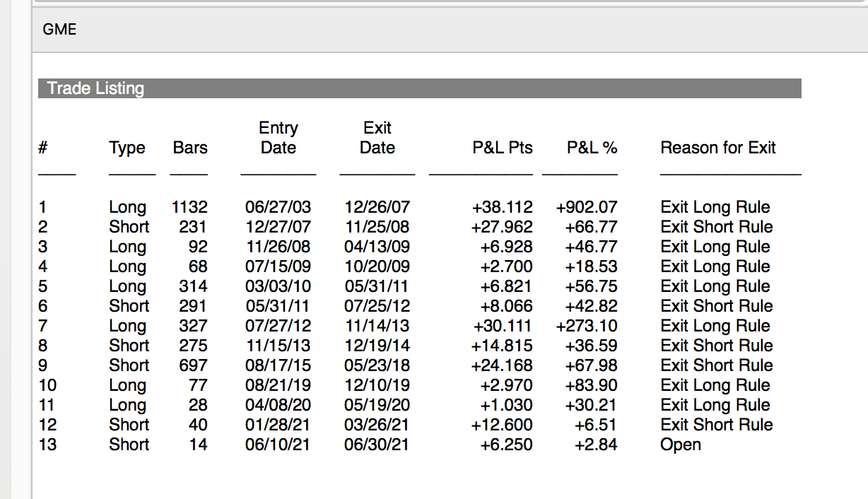Select trade number 1 row index
This screenshot has height=499, width=868.
(x=43, y=207)
